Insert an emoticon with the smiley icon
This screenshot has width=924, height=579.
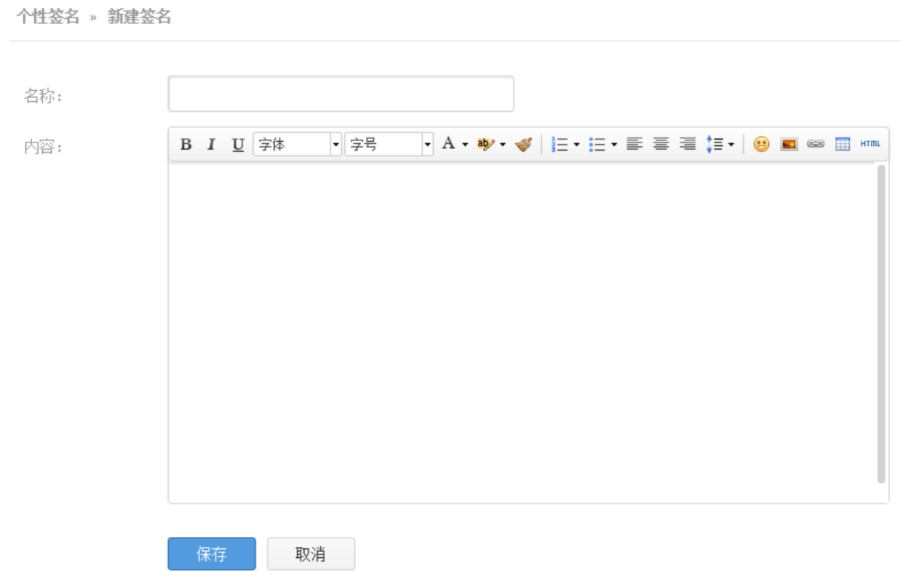761,144
